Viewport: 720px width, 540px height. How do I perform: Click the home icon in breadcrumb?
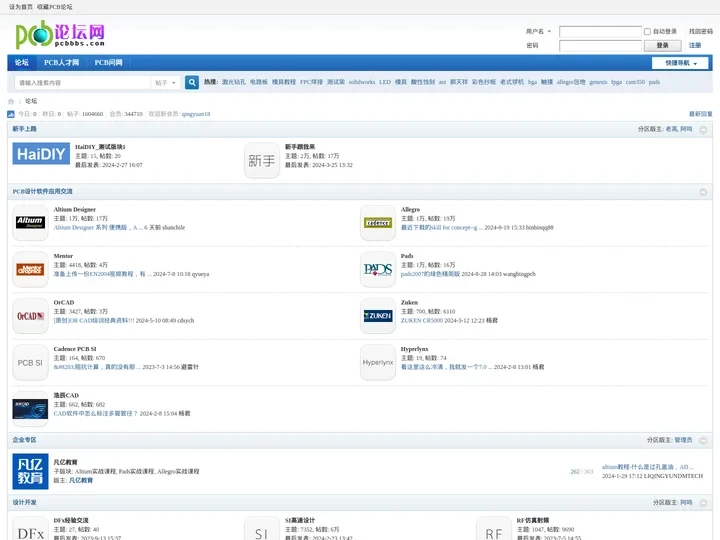click(x=11, y=101)
